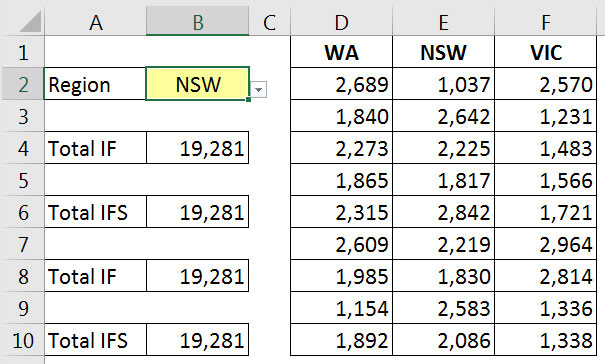605x364 pixels.
Task: Select column F header
Action: 546,22
